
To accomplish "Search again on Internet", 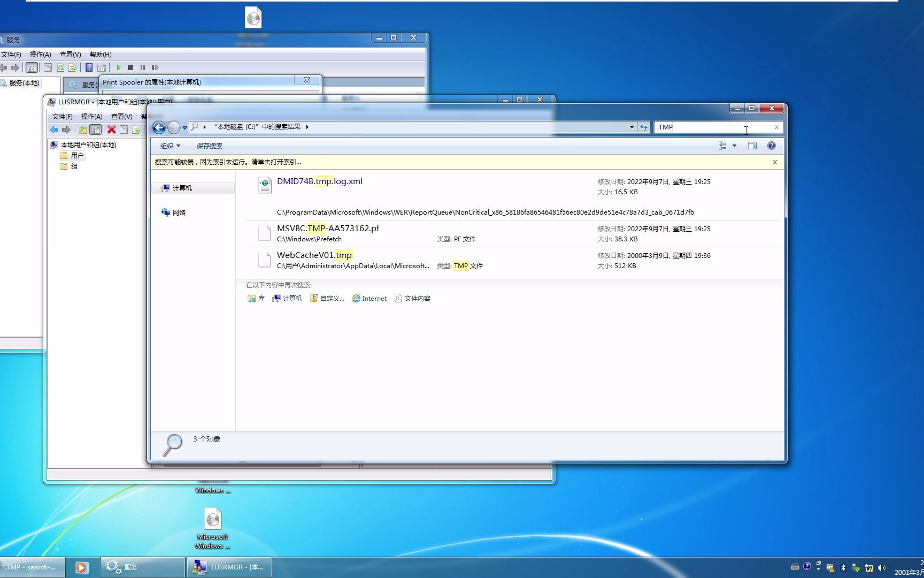I will pyautogui.click(x=369, y=299).
